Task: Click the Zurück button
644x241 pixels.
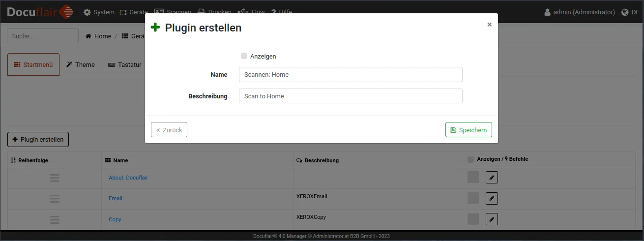Action: tap(169, 130)
